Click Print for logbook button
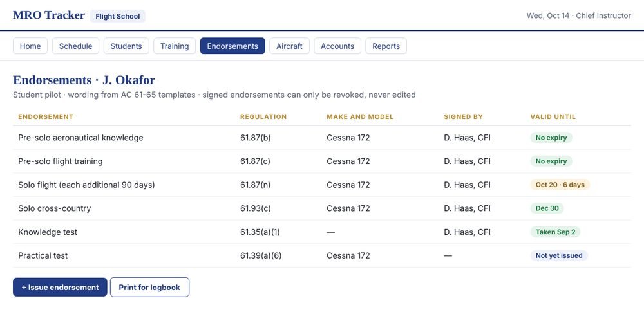 tap(149, 288)
